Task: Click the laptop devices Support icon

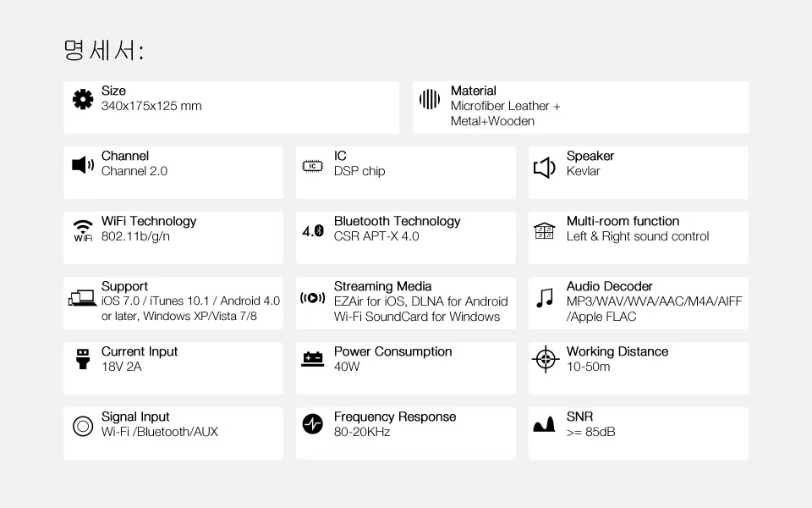Action: pos(83,298)
